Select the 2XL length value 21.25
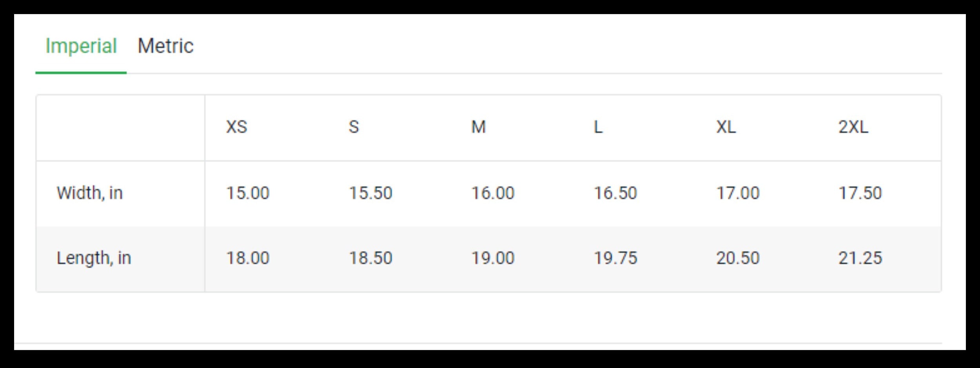This screenshot has height=368, width=980. click(x=860, y=258)
